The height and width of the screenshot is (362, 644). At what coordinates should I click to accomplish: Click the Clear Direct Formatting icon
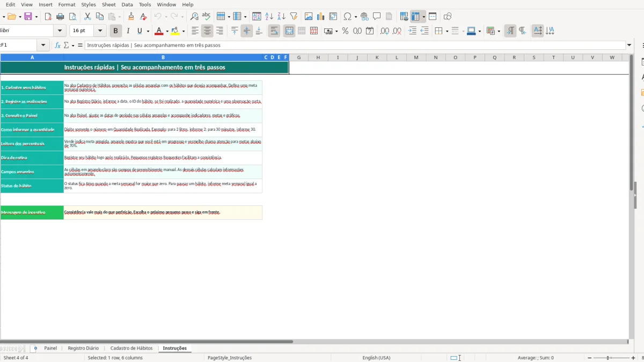pos(143,17)
